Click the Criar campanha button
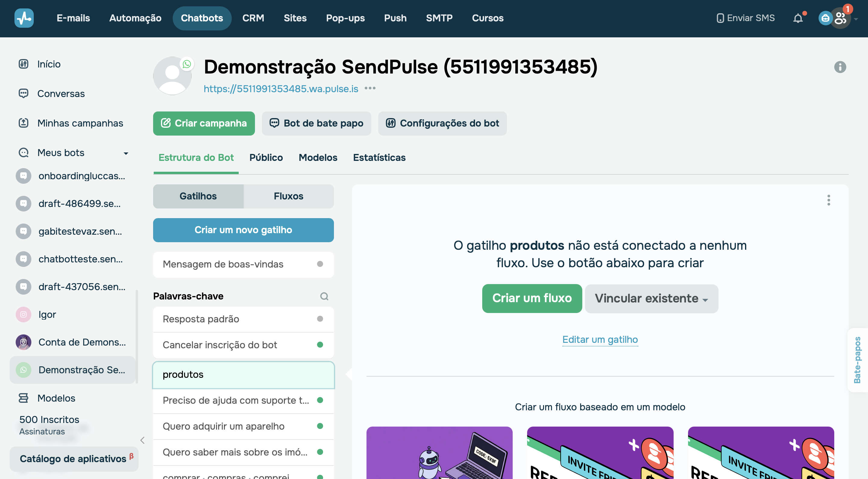The image size is (868, 479). click(203, 123)
